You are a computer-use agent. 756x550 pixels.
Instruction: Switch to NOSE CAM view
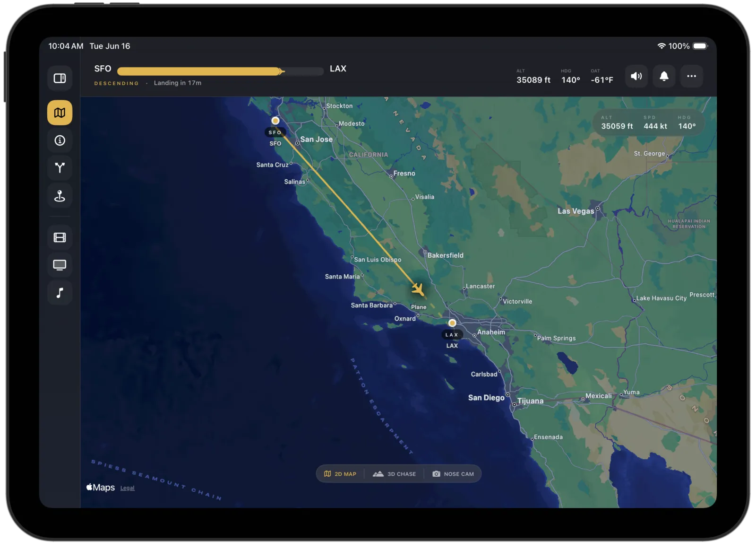[453, 474]
